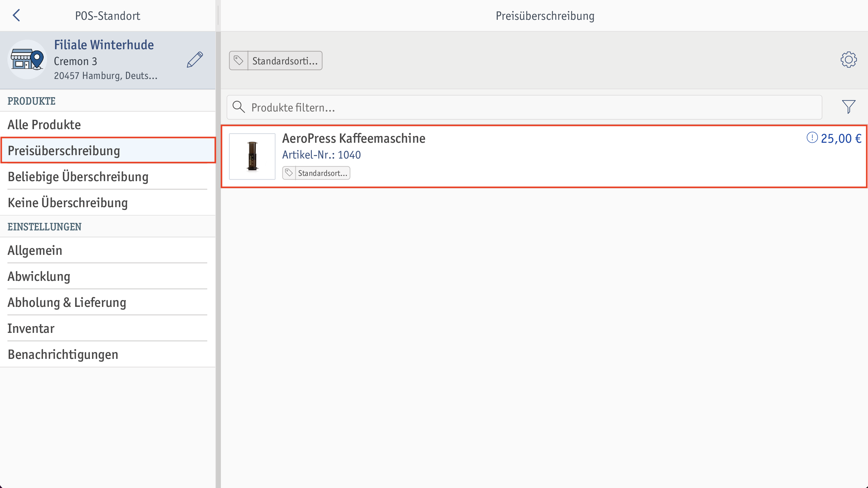Open Benachrichtigungen settings
The width and height of the screenshot is (868, 488).
pyautogui.click(x=108, y=355)
